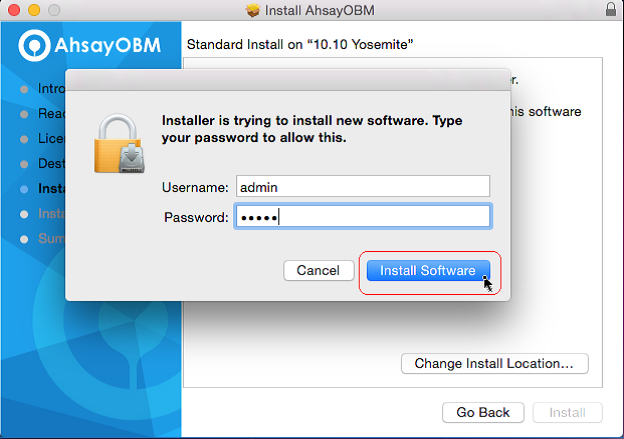This screenshot has width=624, height=439.
Task: Focus the Username field containing admin
Action: coord(363,186)
